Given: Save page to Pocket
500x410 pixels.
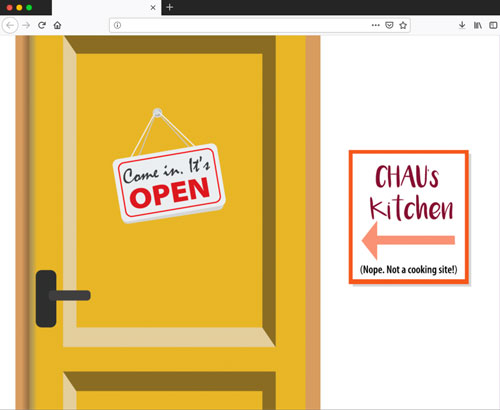Looking at the screenshot, I should pyautogui.click(x=389, y=25).
